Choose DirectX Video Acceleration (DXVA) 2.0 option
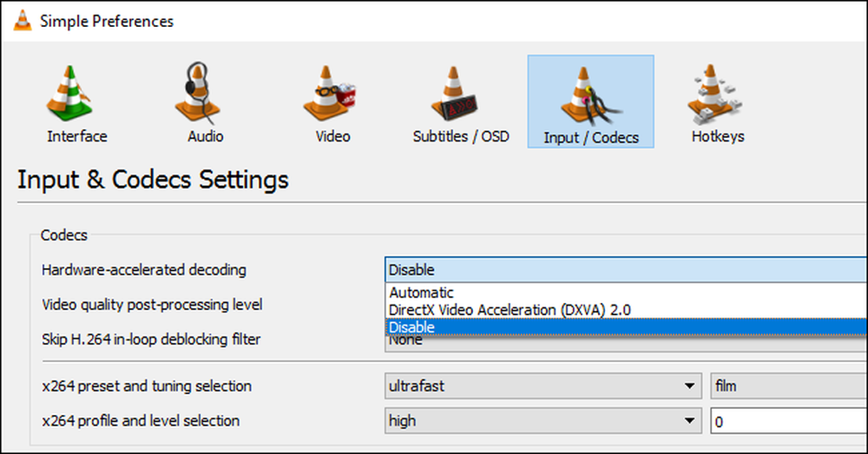 click(626, 310)
